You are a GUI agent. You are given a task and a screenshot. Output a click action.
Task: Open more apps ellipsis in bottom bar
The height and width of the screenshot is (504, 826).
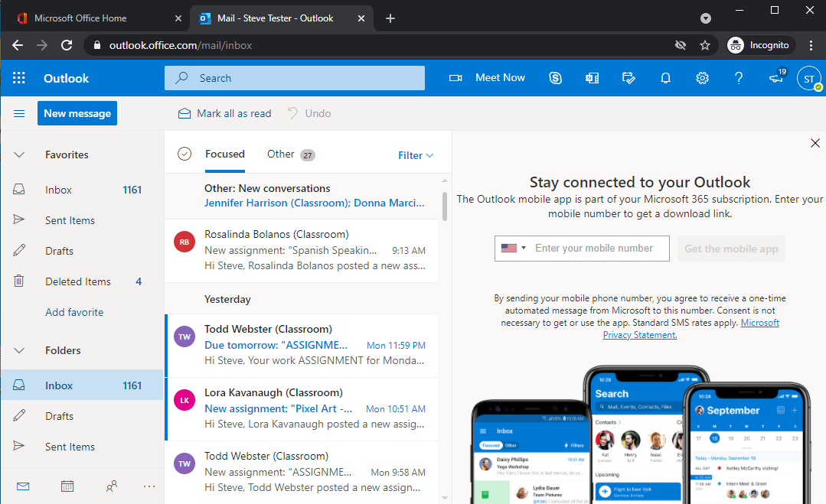pos(149,486)
